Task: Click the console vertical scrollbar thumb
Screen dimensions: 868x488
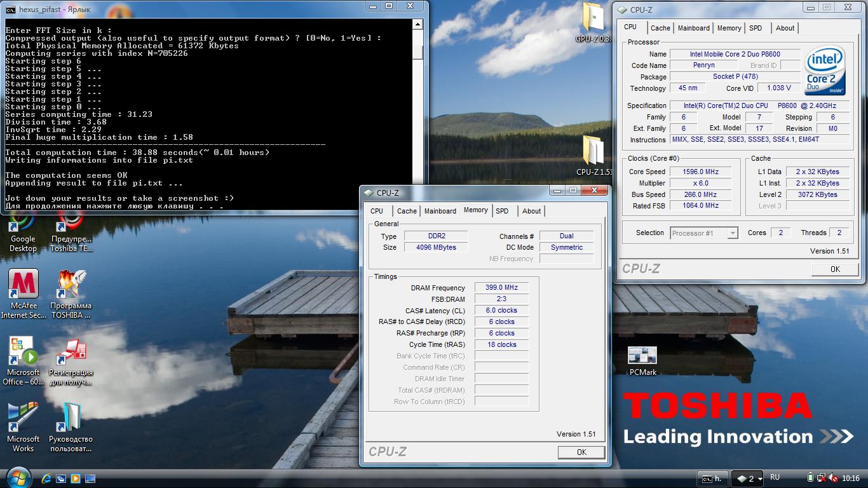Action: click(x=417, y=52)
